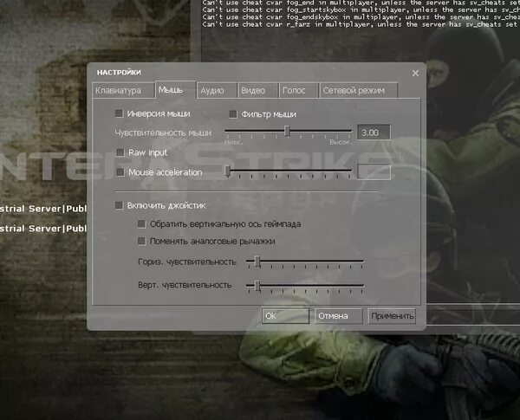Click the Настройки dialog title text

pos(119,72)
